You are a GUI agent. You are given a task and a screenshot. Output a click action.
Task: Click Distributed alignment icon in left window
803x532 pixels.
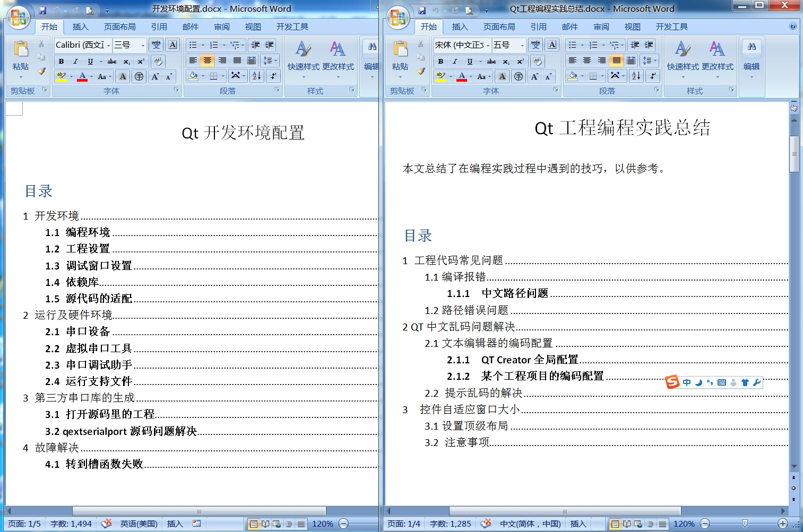pos(252,60)
